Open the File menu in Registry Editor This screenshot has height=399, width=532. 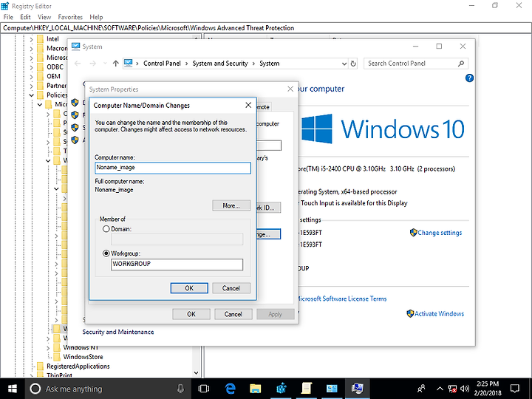(x=8, y=17)
